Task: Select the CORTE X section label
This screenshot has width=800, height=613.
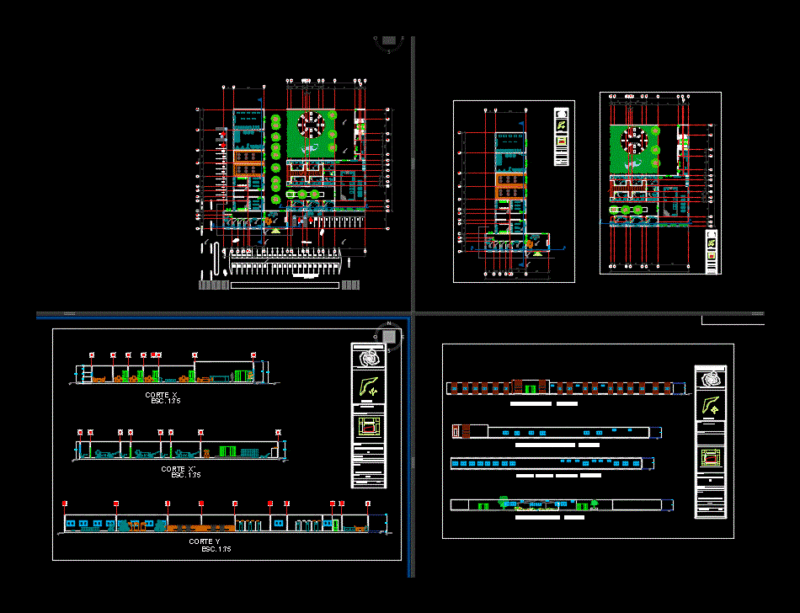Action: coord(161,395)
